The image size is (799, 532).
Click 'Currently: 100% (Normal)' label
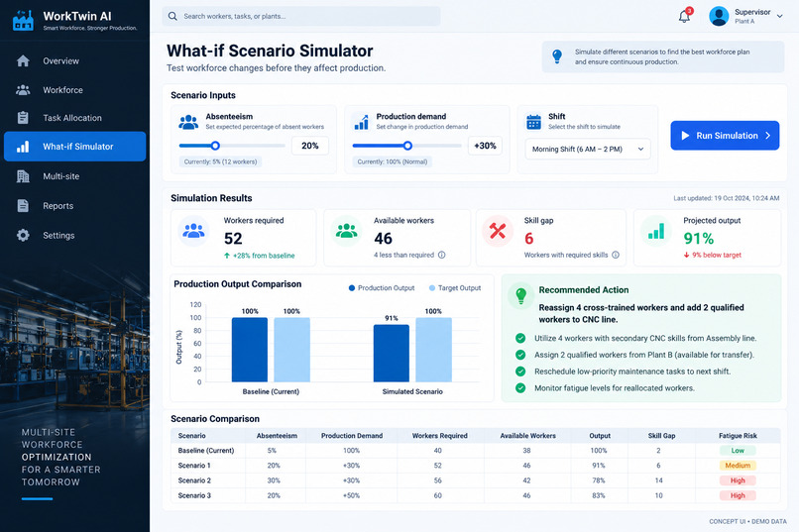(392, 161)
